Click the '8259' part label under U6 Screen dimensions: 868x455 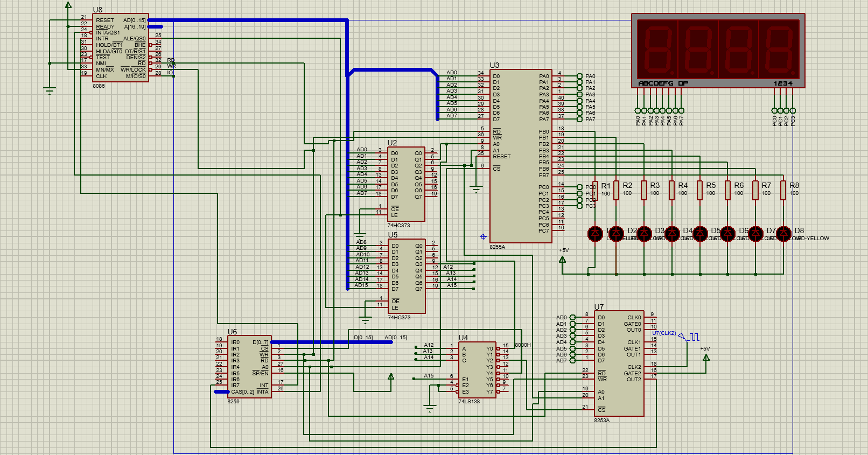click(x=233, y=402)
